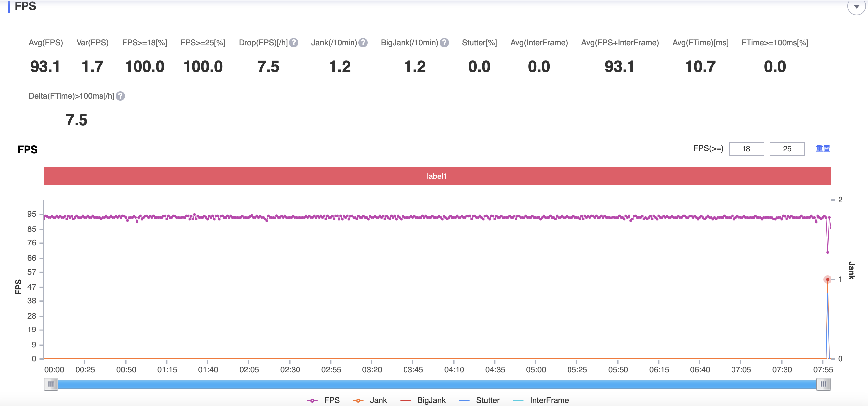The width and height of the screenshot is (868, 406).
Task: Click the lowest FPS dip point near end
Action: tap(827, 252)
